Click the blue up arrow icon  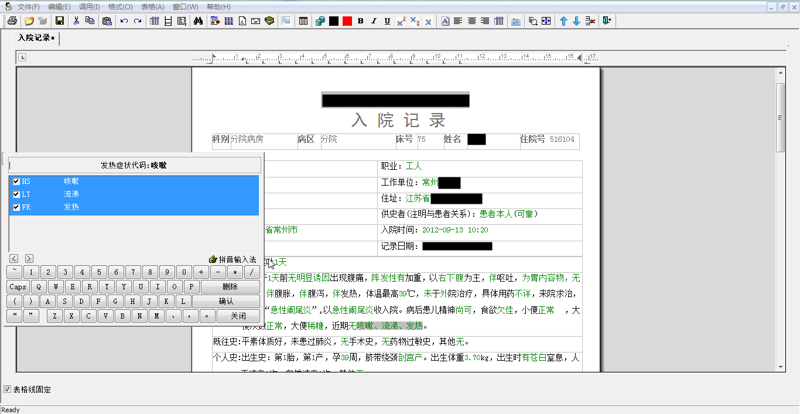click(563, 21)
